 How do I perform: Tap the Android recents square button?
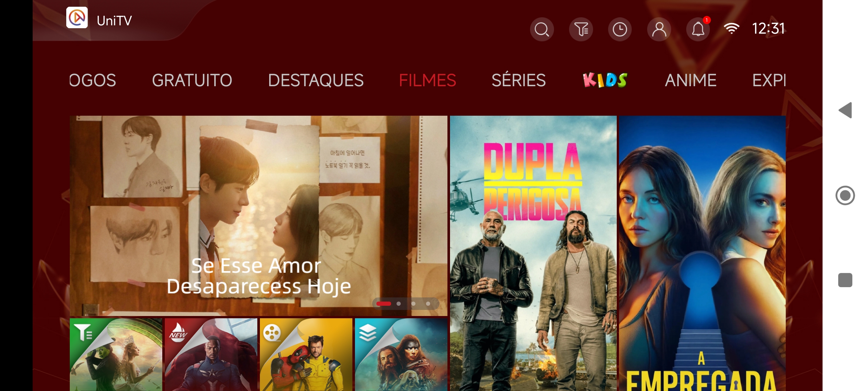[845, 280]
